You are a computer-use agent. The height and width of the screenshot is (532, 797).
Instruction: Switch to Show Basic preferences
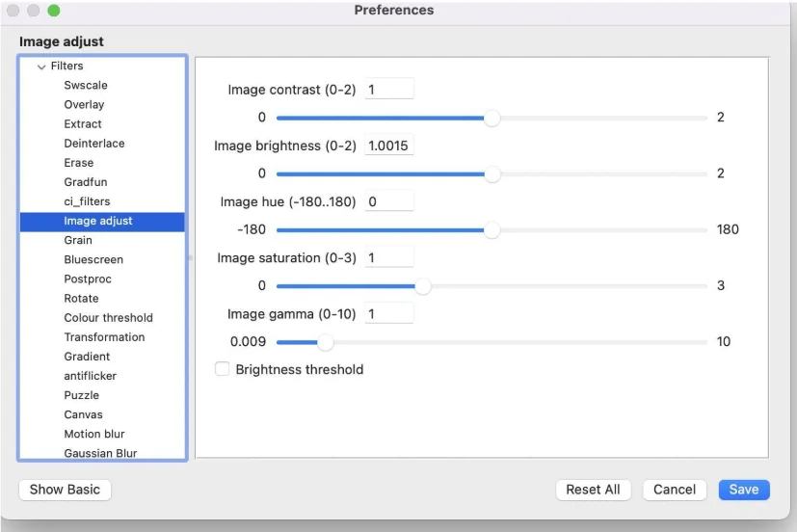click(x=65, y=490)
